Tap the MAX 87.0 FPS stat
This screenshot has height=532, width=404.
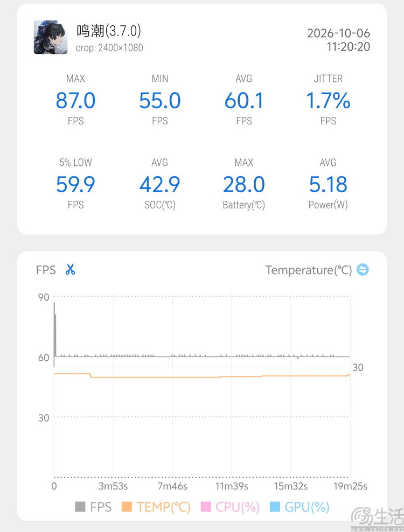click(76, 100)
